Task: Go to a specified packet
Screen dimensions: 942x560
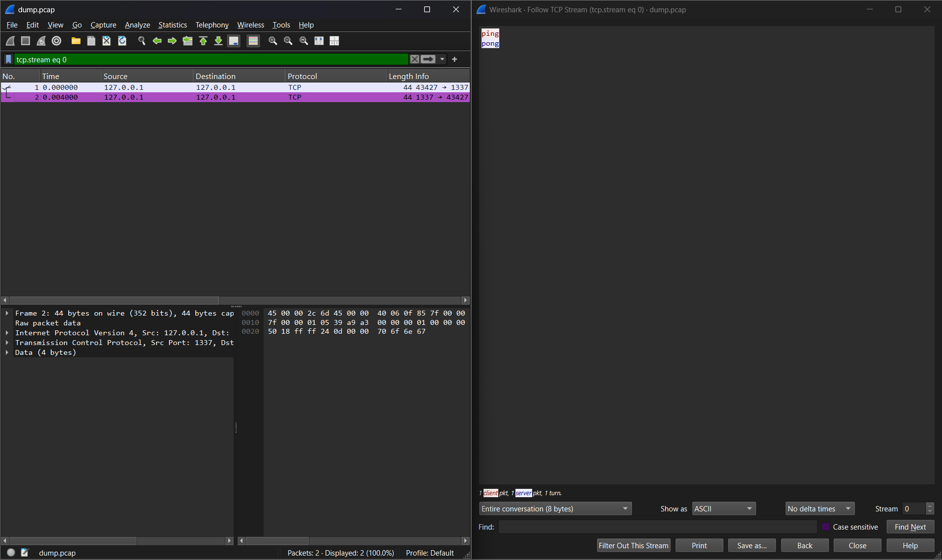Action: tap(188, 41)
